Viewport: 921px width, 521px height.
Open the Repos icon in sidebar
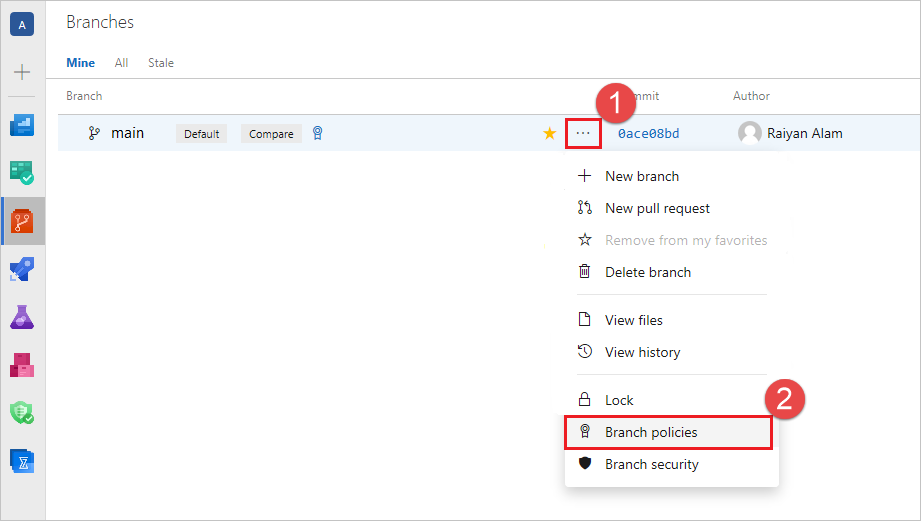pos(22,221)
